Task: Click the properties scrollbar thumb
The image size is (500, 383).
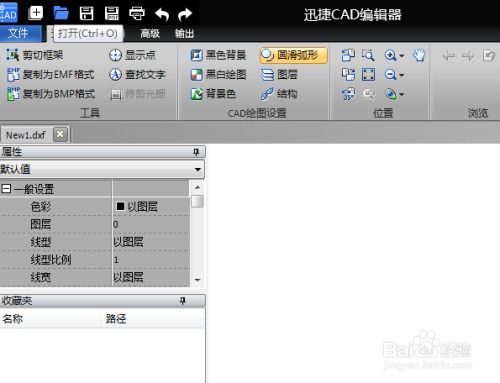Action: coord(197,201)
